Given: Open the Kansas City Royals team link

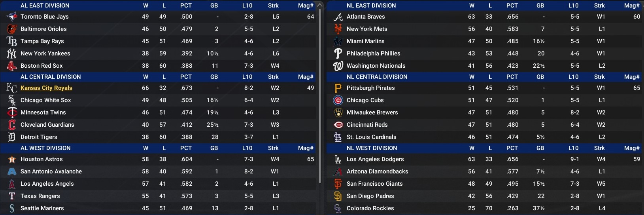Looking at the screenshot, I should (46, 88).
